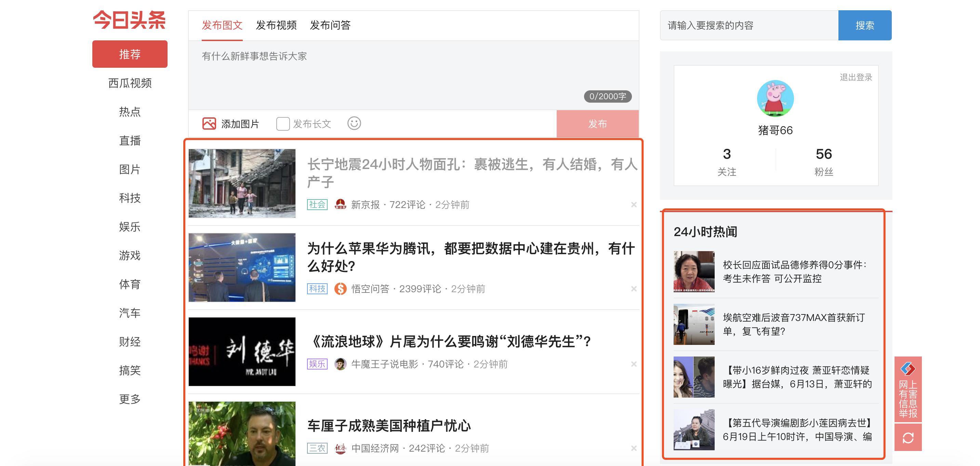The width and height of the screenshot is (980, 466).
Task: Select 西瓜视频 in the sidebar menu
Action: pos(130,83)
